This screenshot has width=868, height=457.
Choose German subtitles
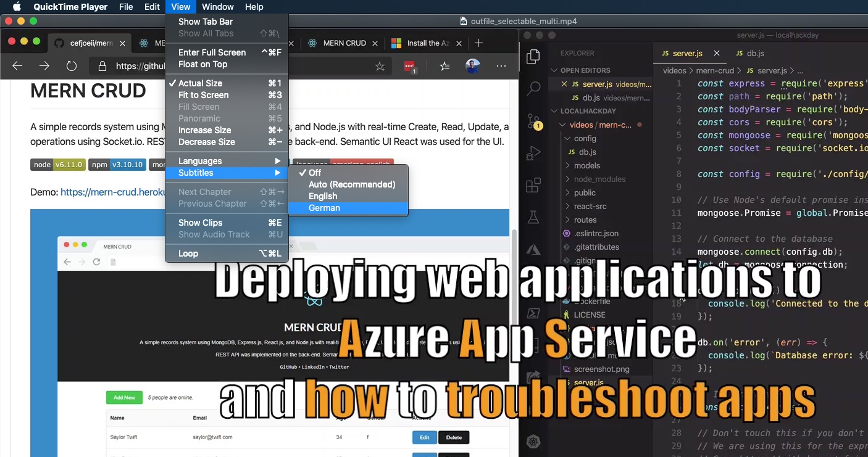pos(324,208)
